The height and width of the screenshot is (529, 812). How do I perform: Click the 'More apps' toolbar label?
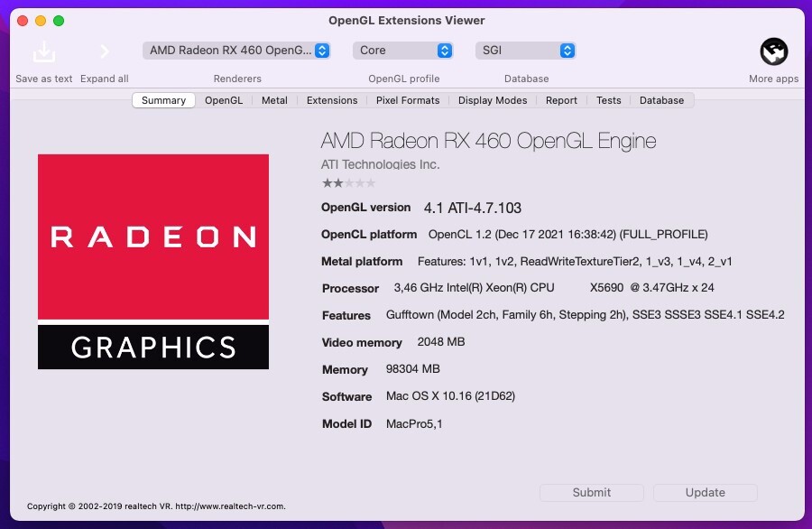click(774, 79)
